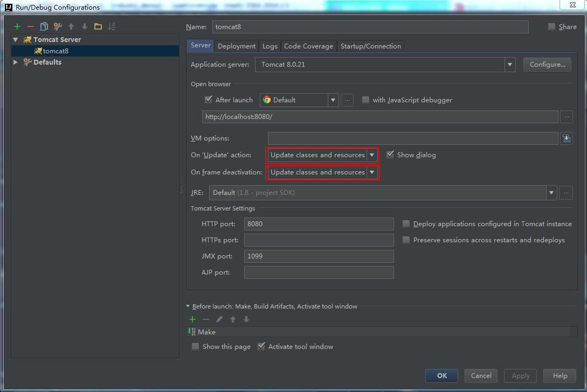Click the VM options input field

tap(413, 138)
